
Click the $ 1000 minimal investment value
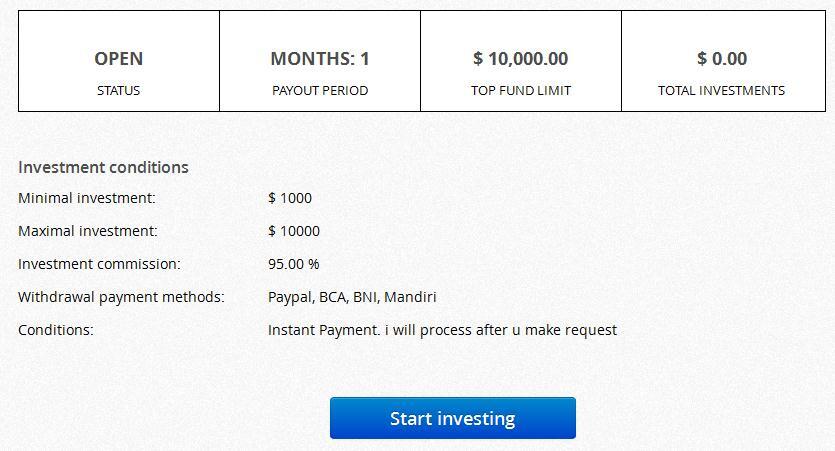[x=290, y=198]
